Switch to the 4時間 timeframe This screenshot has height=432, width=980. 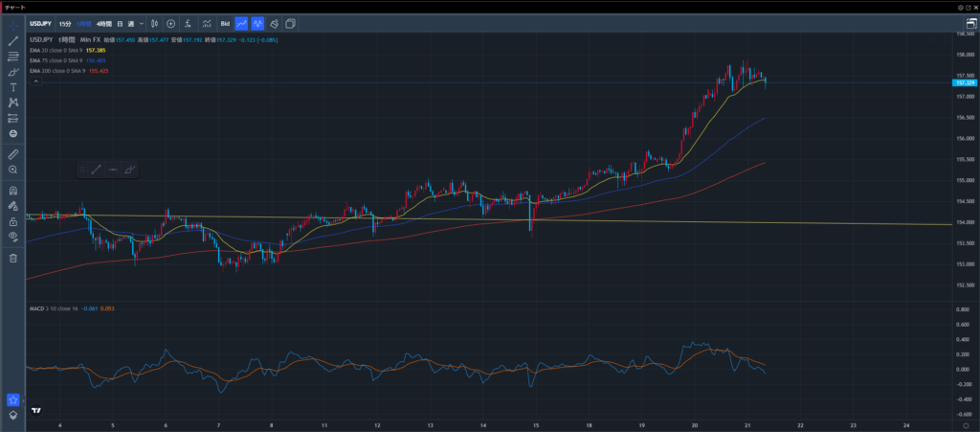click(102, 22)
